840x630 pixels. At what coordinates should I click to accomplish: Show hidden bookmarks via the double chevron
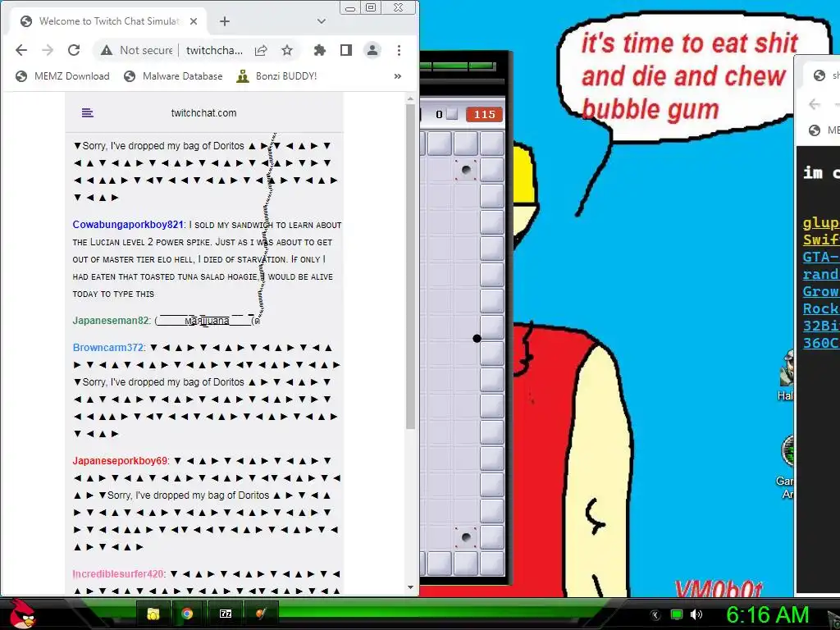pos(398,76)
